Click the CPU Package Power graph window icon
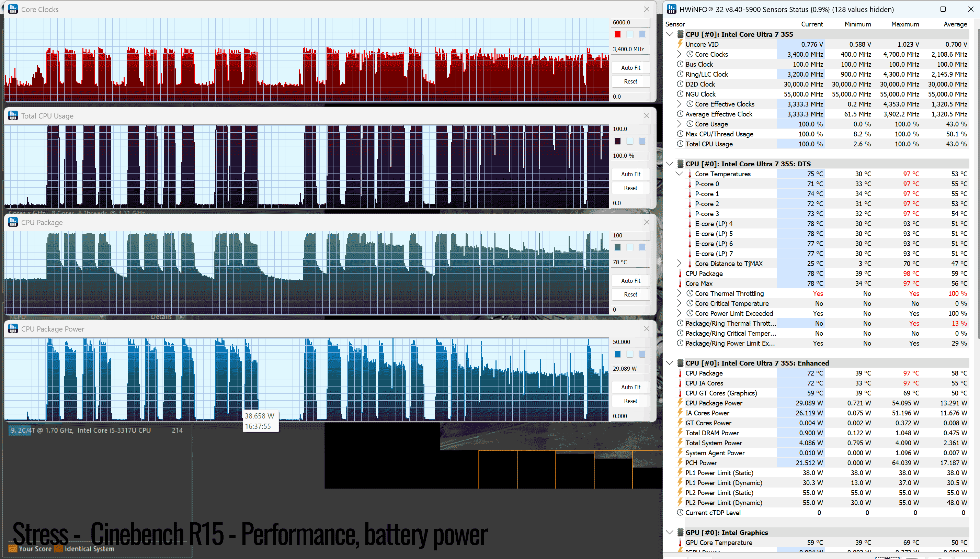The image size is (980, 559). [x=13, y=329]
